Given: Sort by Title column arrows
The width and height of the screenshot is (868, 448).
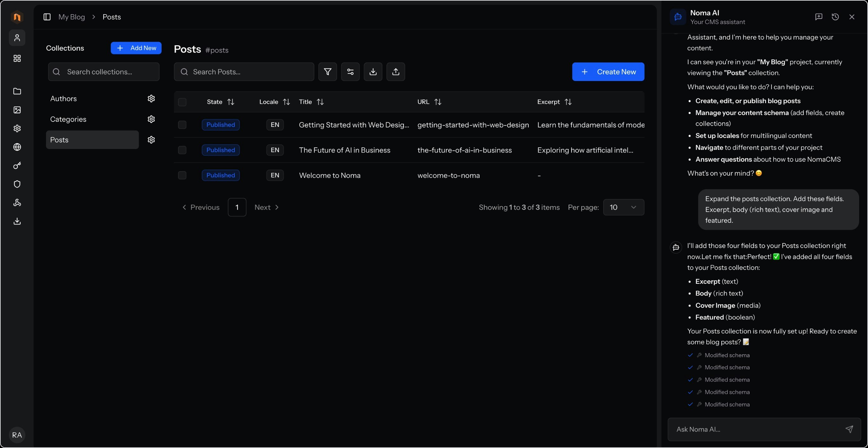Looking at the screenshot, I should (320, 102).
